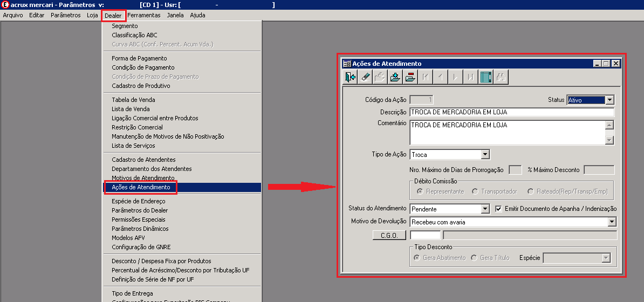The height and width of the screenshot is (302, 644).
Task: Select the Gera Abatimento radio option
Action: (416, 258)
